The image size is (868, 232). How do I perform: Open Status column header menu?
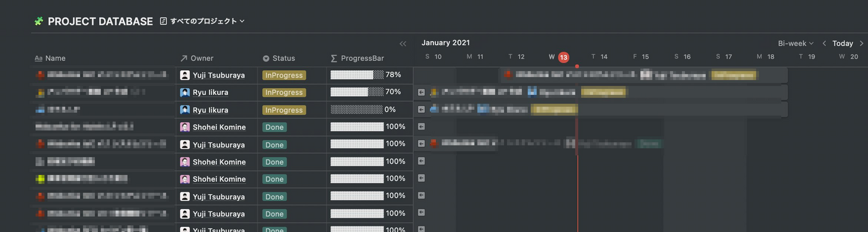click(x=279, y=58)
